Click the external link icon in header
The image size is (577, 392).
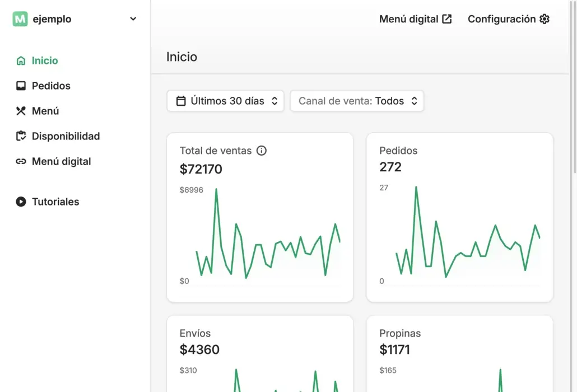[x=446, y=19]
